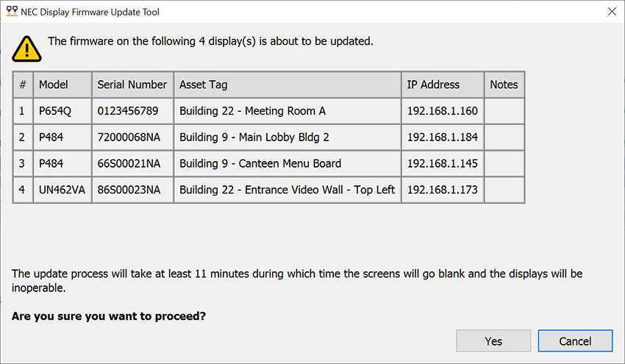This screenshot has height=364, width=625.
Task: Click IP address 192.168.1.173
Action: (x=442, y=190)
